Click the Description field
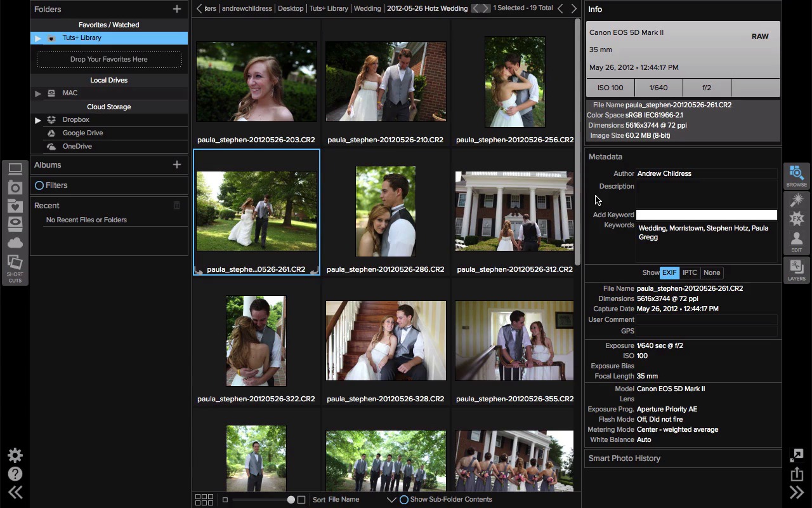The height and width of the screenshot is (508, 812). click(x=707, y=194)
